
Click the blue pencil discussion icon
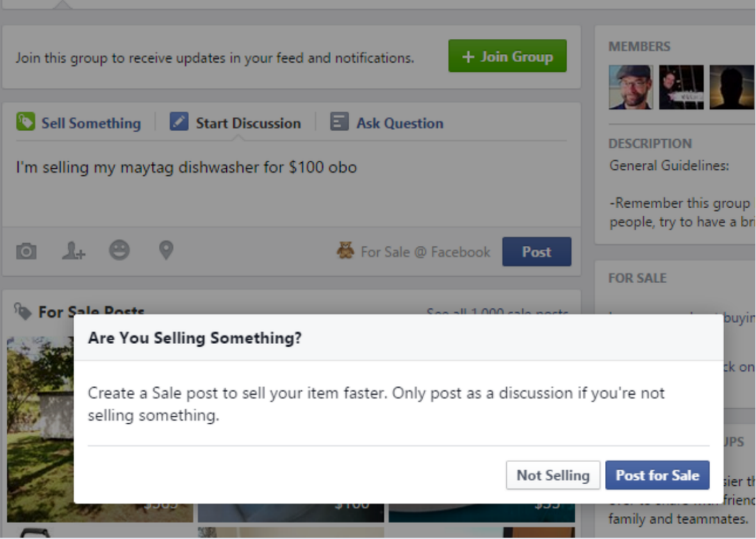179,122
